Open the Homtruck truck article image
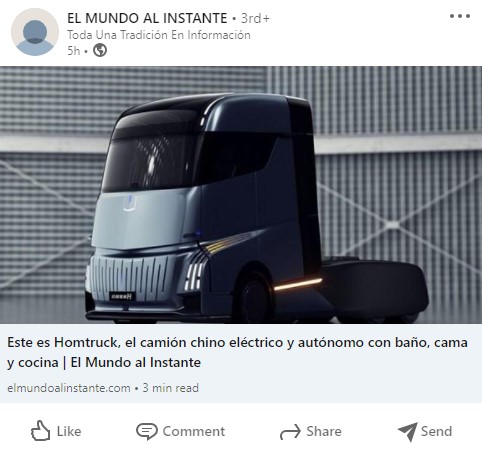The image size is (482, 456). [x=241, y=195]
